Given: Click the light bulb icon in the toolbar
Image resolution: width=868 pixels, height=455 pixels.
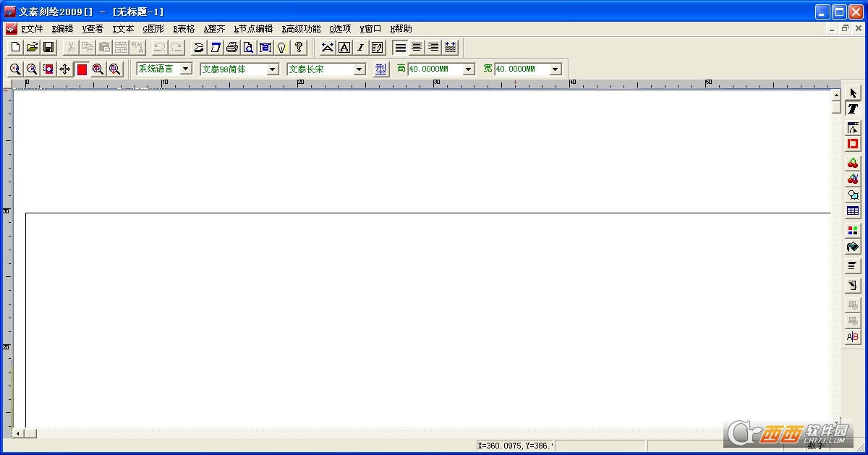Looking at the screenshot, I should [281, 48].
